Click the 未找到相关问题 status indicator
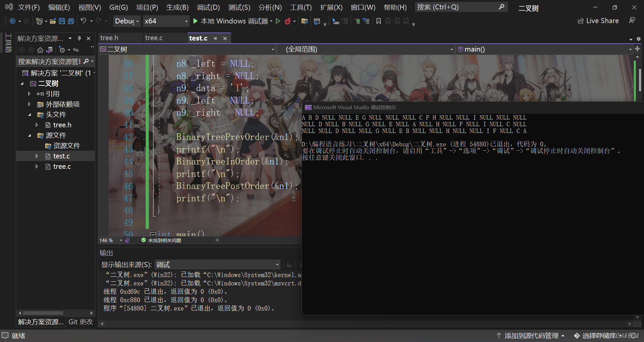This screenshot has height=342, width=644. click(x=161, y=241)
